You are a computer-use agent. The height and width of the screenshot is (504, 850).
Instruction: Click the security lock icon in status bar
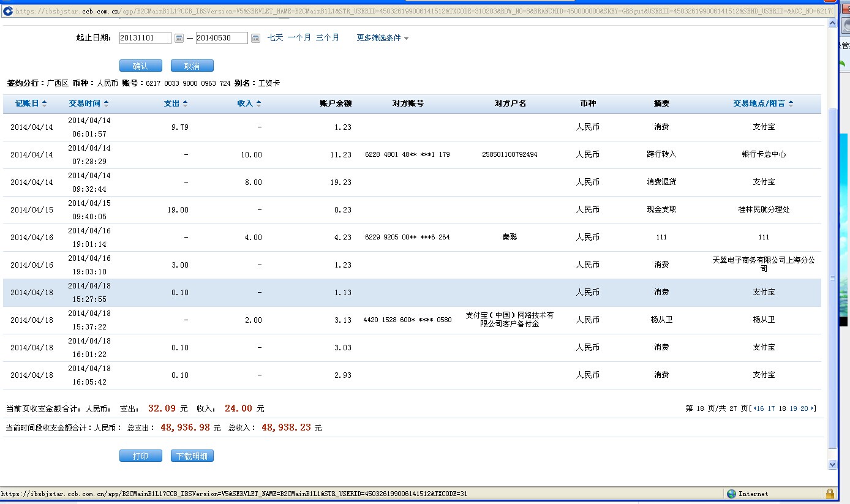tap(830, 494)
